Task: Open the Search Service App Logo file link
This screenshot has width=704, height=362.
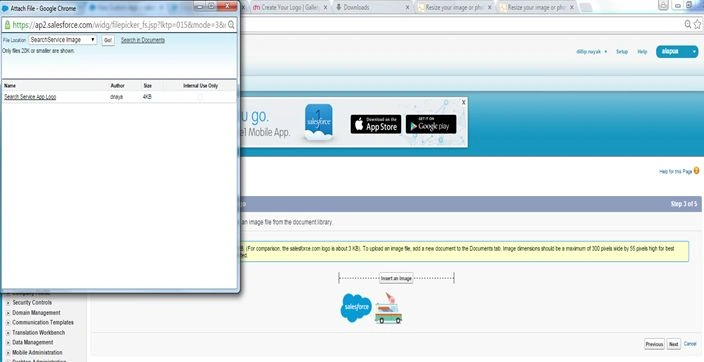Action: [30, 97]
